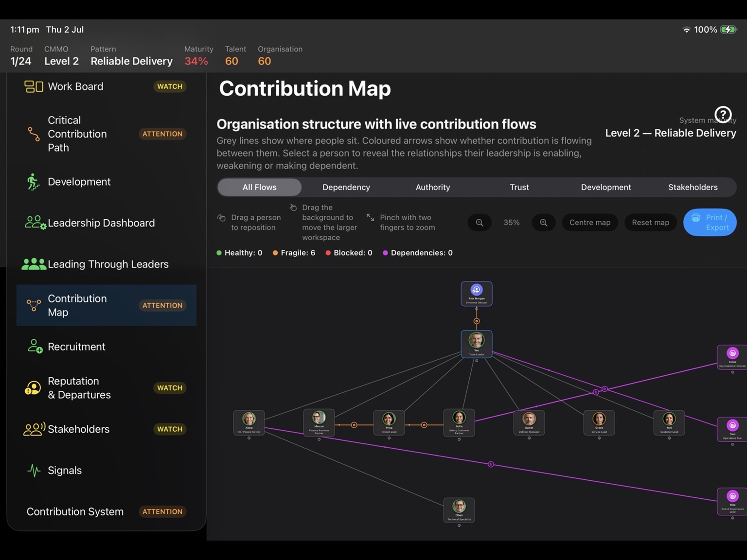Open Signals in sidebar
Image resolution: width=747 pixels, height=560 pixels.
pos(106,470)
